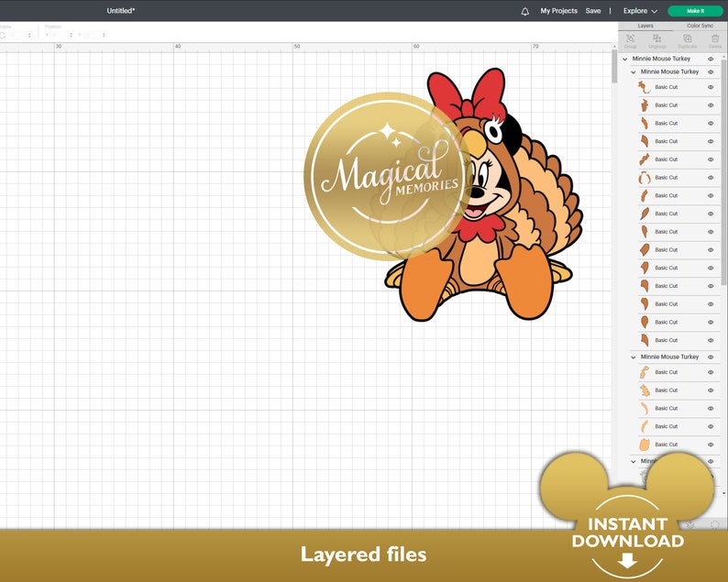
Task: Collapse the third partially hidden subgroup chevron
Action: coord(634,461)
